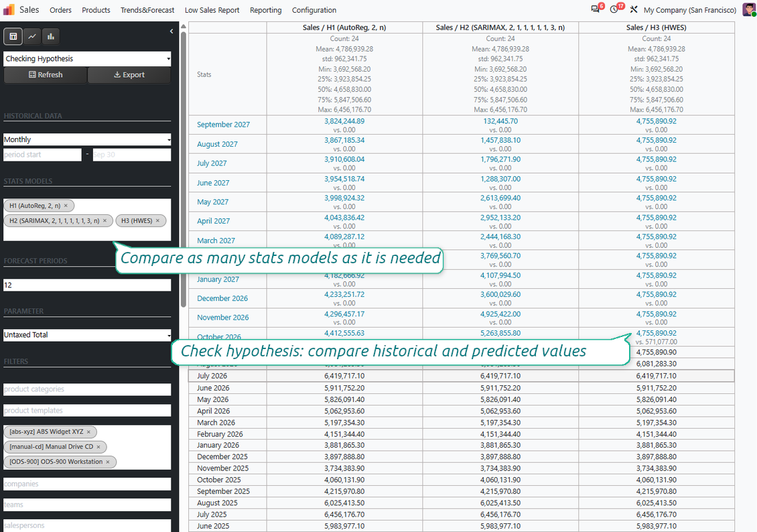Screen dimensions: 757x532
Task: Open September 2027 row link
Action: point(223,125)
